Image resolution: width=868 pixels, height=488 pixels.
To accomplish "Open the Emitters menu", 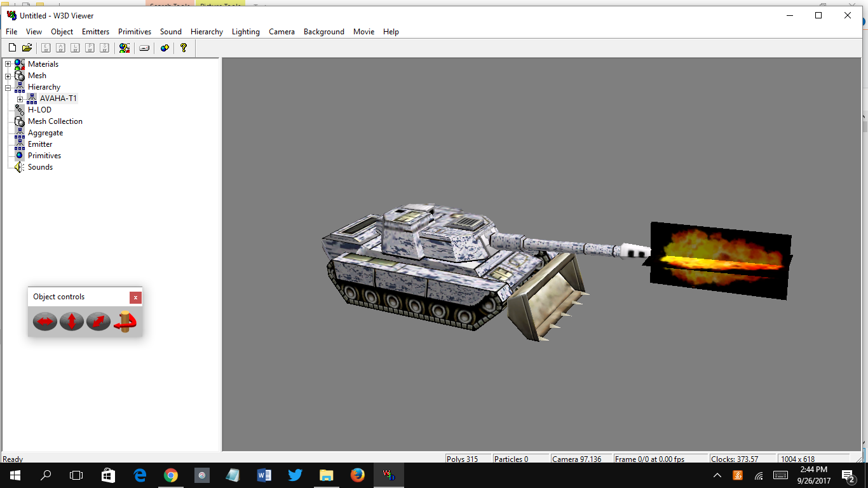I will click(x=96, y=32).
